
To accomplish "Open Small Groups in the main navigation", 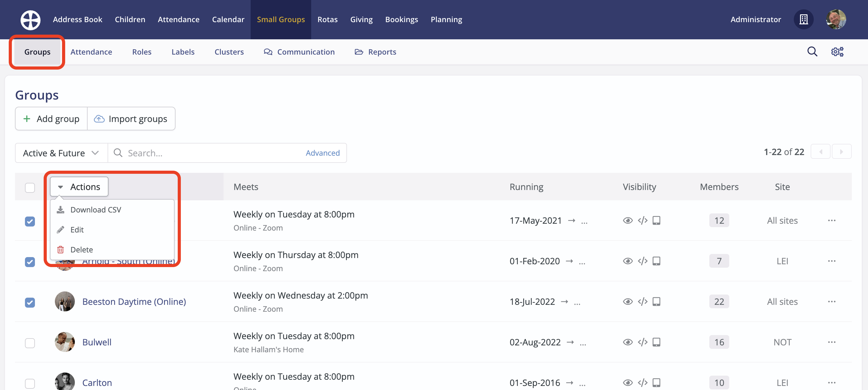I will tap(281, 19).
